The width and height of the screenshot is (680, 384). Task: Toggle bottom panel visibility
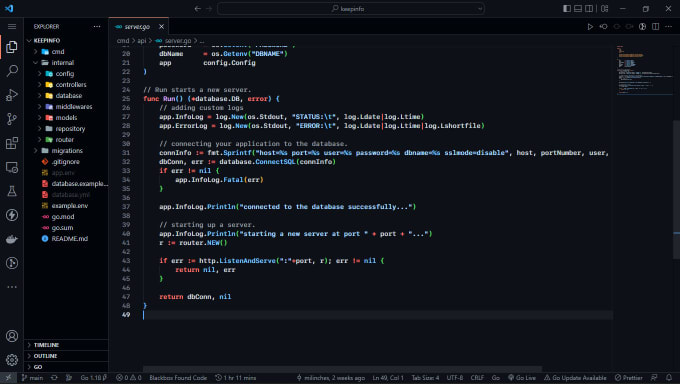pos(578,9)
